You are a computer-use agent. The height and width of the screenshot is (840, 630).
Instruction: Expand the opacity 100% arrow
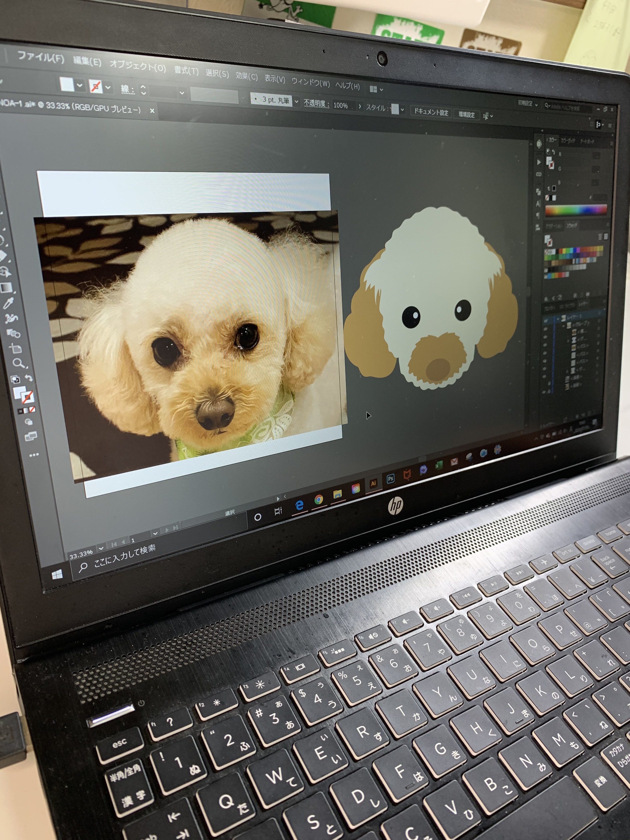click(360, 107)
